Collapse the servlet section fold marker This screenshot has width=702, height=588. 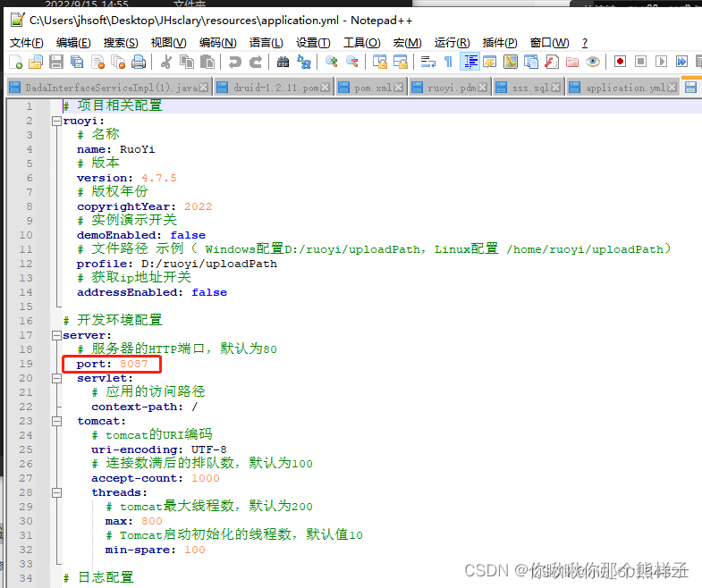[56, 378]
